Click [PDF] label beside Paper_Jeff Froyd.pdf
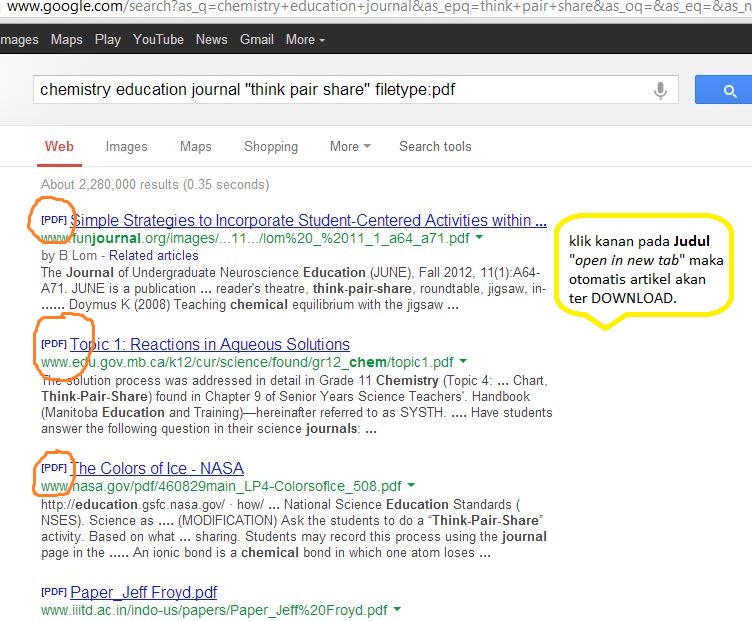This screenshot has width=752, height=621. pyautogui.click(x=54, y=592)
